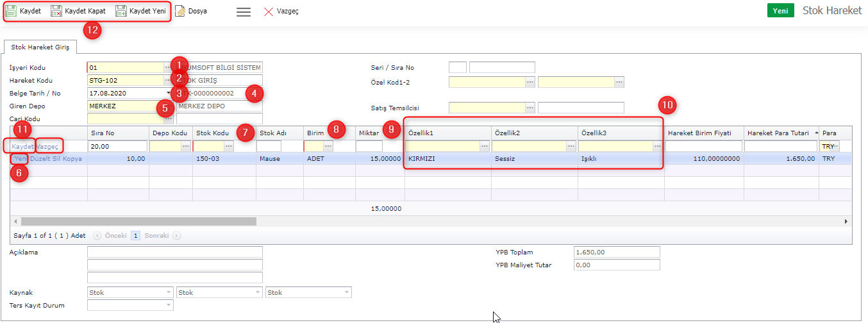Open İşyeri Kodu lookup ellipsis button

(x=168, y=67)
